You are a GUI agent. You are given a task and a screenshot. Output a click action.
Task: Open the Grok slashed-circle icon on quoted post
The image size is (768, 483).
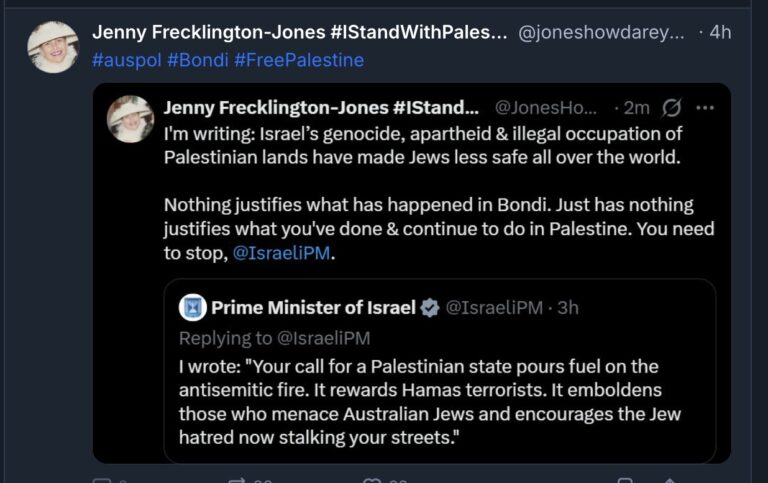point(672,108)
